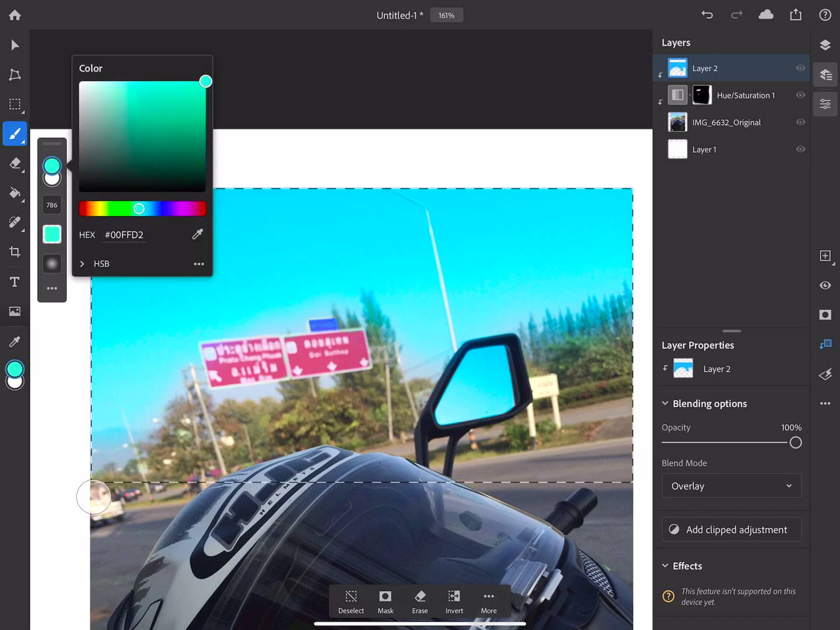
Task: Add clipped adjustment to layer
Action: click(731, 530)
